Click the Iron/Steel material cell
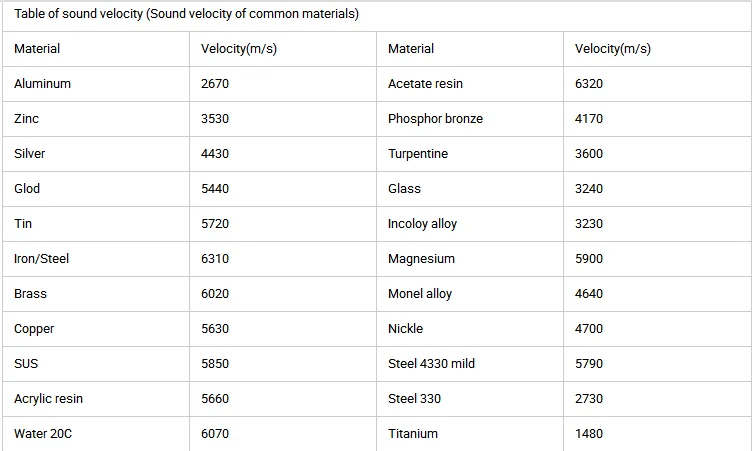The height and width of the screenshot is (451, 752). [42, 259]
